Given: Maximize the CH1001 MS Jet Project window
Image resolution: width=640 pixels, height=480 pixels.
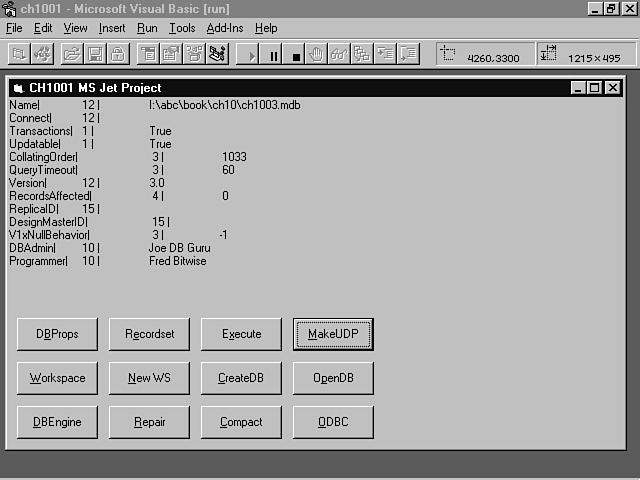Looking at the screenshot, I should 595,88.
